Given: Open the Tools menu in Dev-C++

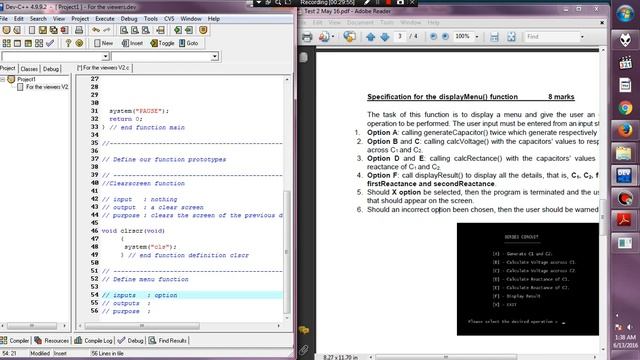Looking at the screenshot, I should tap(151, 19).
